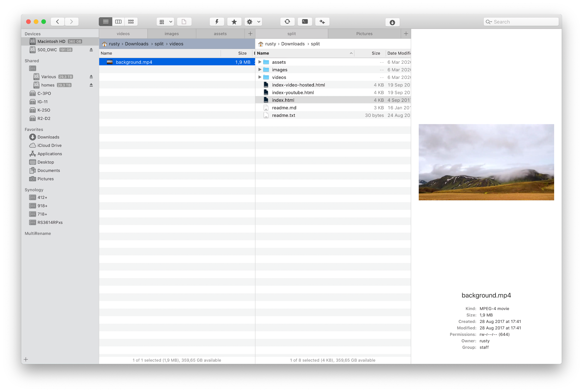Open Downloads favorite in sidebar
Viewport: 583px width, 392px height.
[x=60, y=137]
